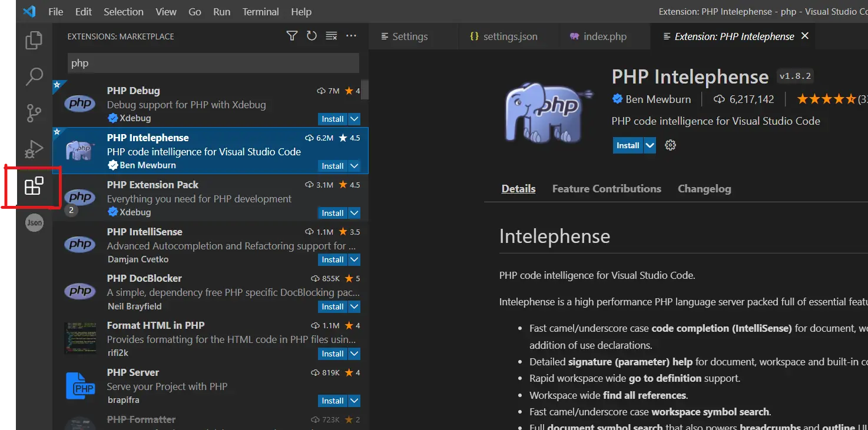Open the Edit menu

point(84,12)
